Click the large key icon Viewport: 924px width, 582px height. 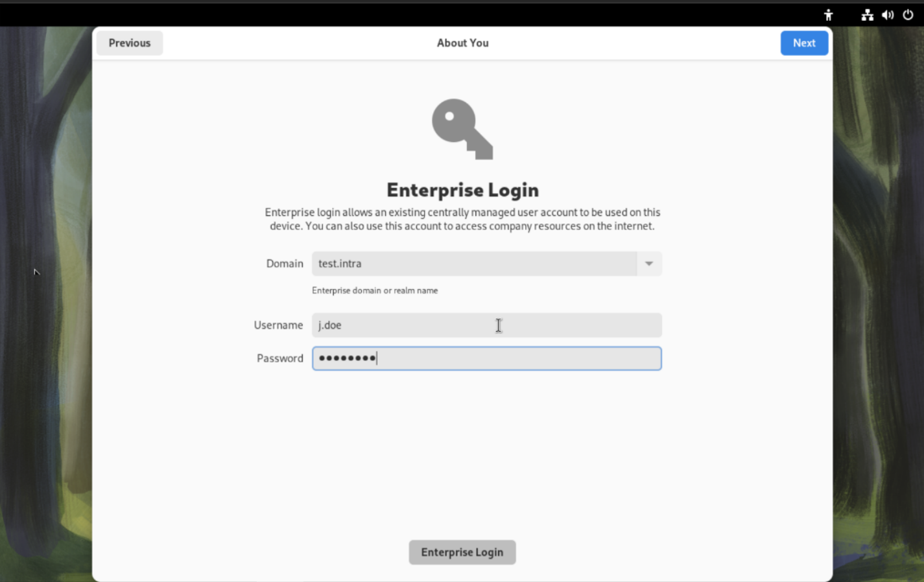(x=462, y=129)
